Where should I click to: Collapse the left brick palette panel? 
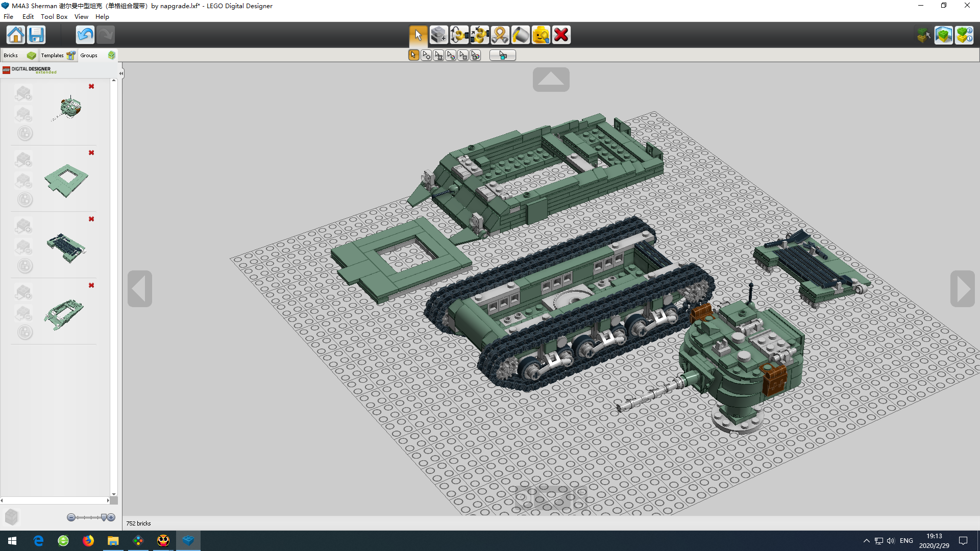[121, 73]
